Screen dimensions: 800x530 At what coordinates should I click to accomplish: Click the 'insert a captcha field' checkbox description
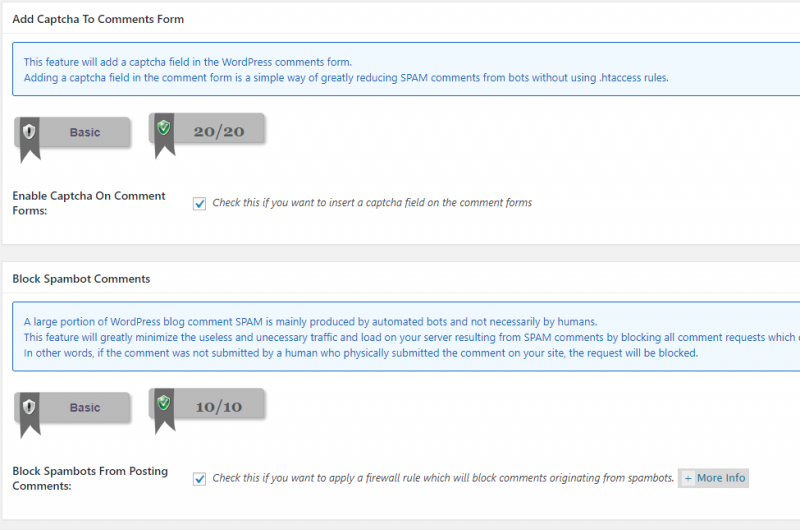click(372, 203)
